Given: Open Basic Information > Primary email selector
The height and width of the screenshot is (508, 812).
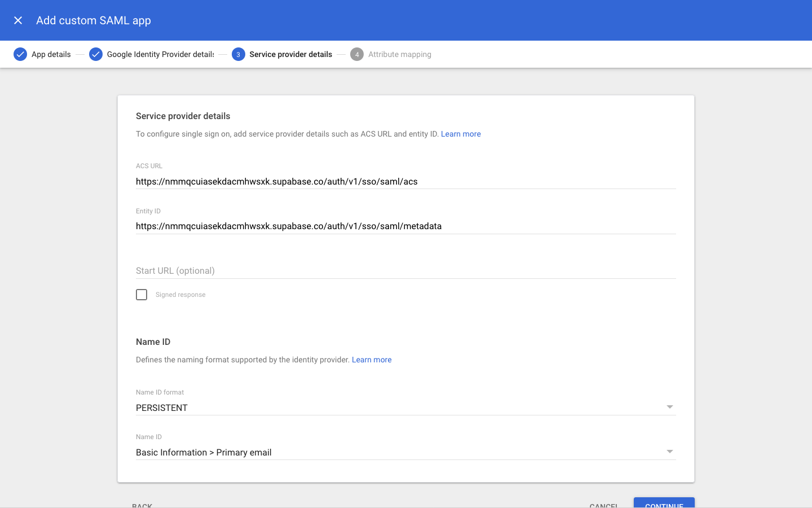Looking at the screenshot, I should click(x=395, y=452).
